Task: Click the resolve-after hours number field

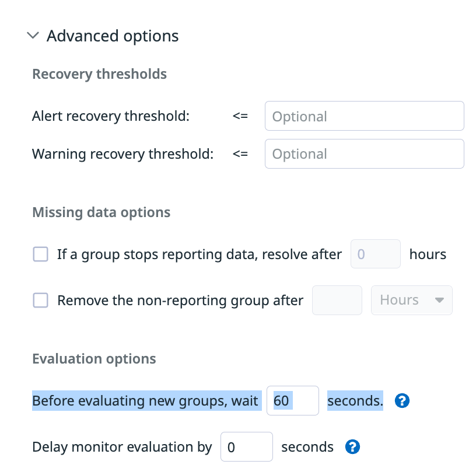Action: click(x=375, y=254)
